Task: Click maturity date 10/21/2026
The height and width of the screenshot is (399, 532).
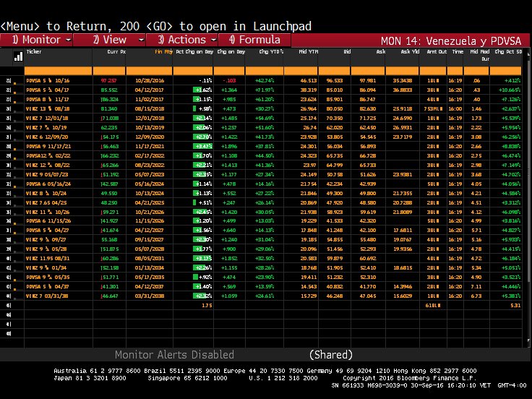Action: [150, 212]
